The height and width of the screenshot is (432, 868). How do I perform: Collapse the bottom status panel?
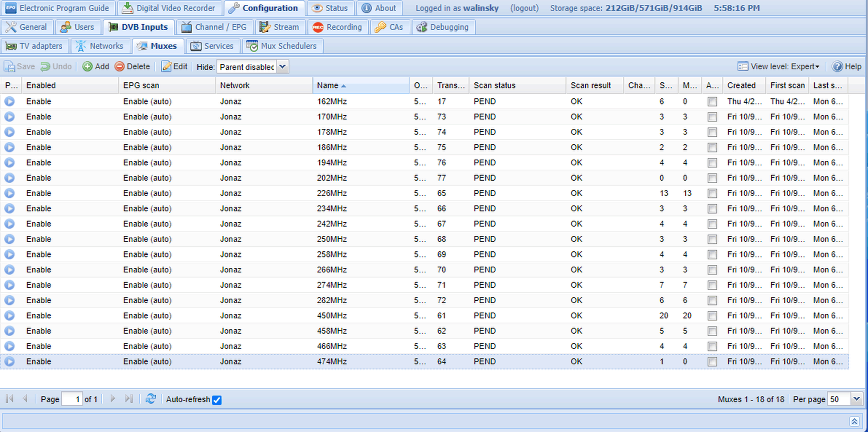(x=854, y=421)
